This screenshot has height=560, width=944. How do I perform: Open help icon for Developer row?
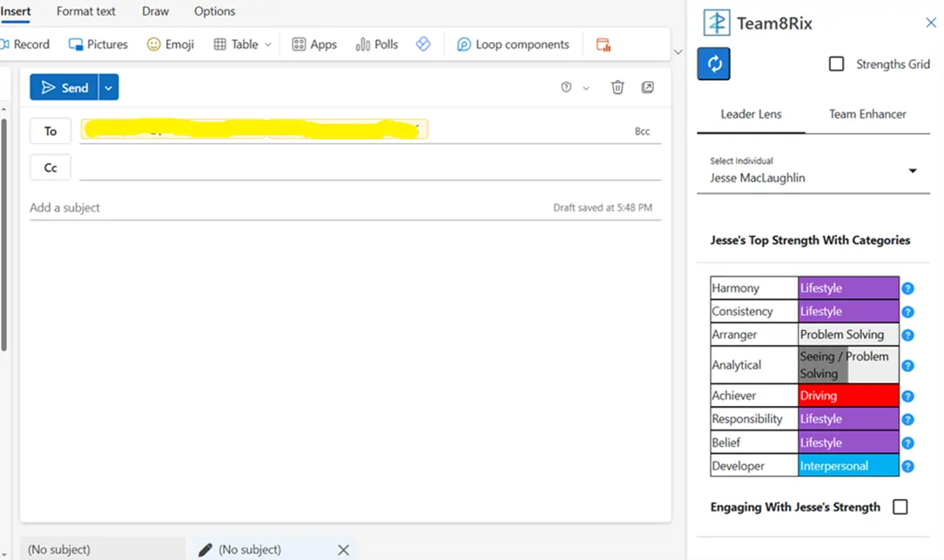[x=908, y=466]
